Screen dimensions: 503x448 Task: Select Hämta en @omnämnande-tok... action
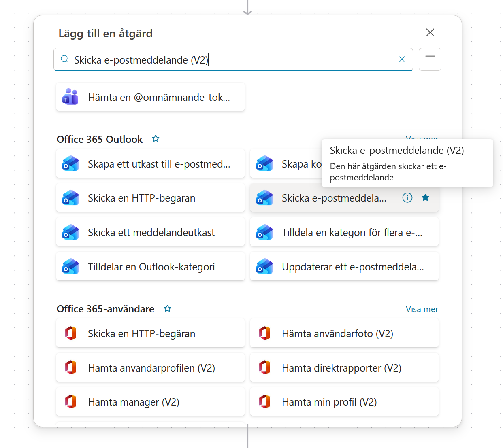click(x=150, y=97)
